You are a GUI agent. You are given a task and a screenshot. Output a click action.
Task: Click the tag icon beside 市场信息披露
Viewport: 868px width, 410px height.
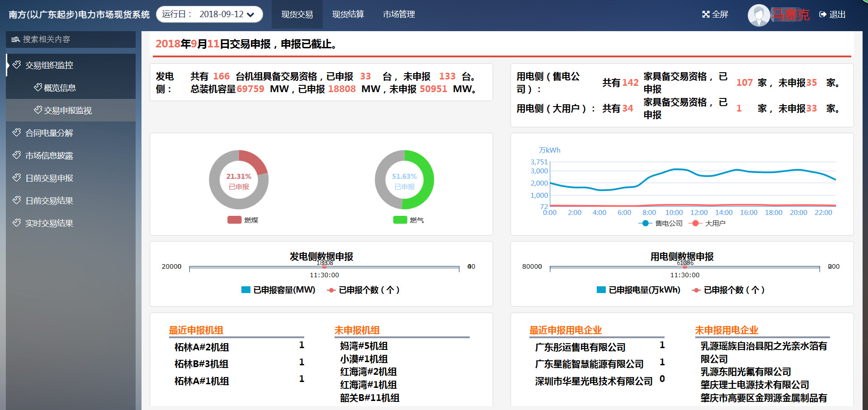click(17, 155)
